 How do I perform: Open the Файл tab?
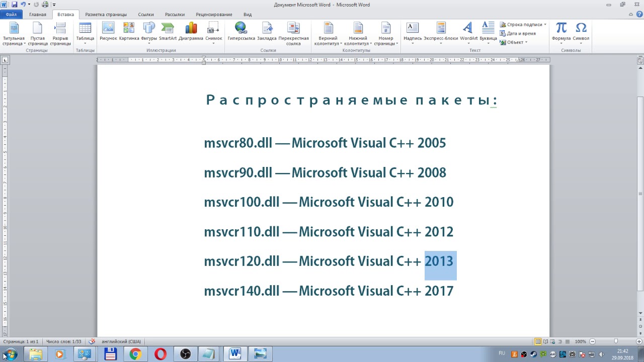tap(11, 15)
